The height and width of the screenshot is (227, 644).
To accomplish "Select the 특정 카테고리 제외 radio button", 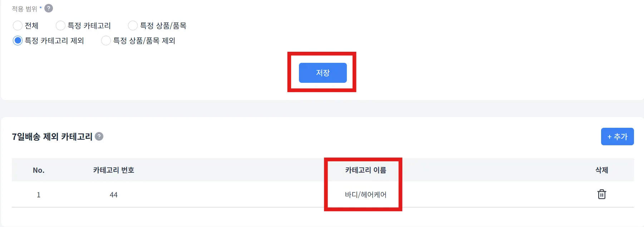I will pyautogui.click(x=18, y=41).
